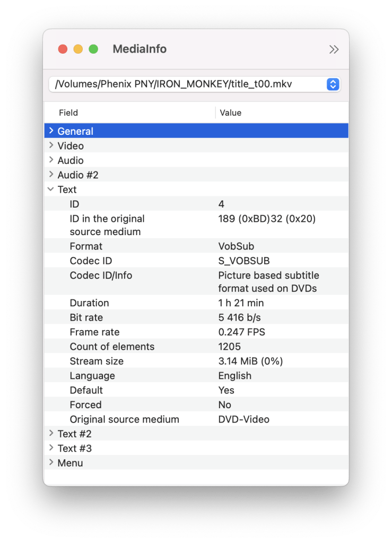Expand the Text #2 section
392x543 pixels.
click(x=51, y=434)
